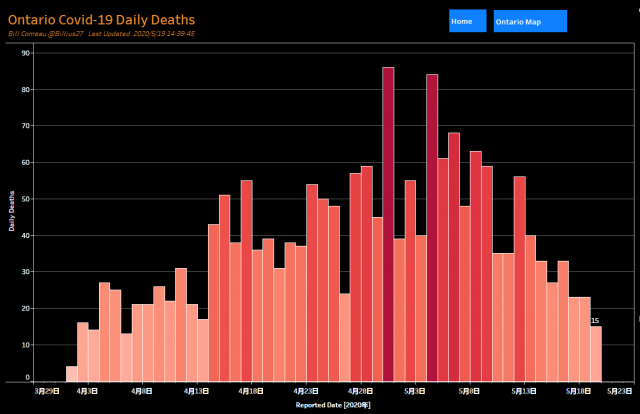Select the tallest bar showing 86 deaths

(x=388, y=225)
